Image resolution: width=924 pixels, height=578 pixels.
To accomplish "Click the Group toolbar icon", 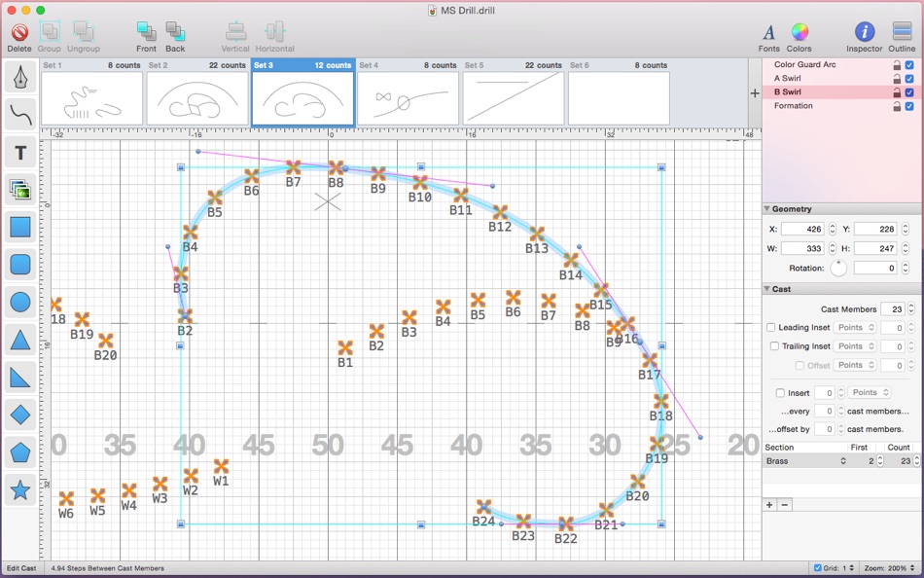I will pos(50,32).
